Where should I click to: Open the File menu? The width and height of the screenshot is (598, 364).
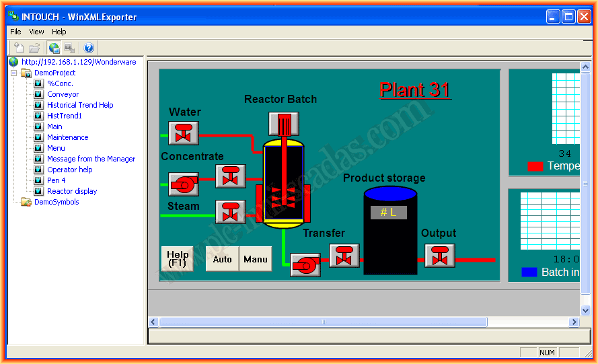(x=15, y=32)
